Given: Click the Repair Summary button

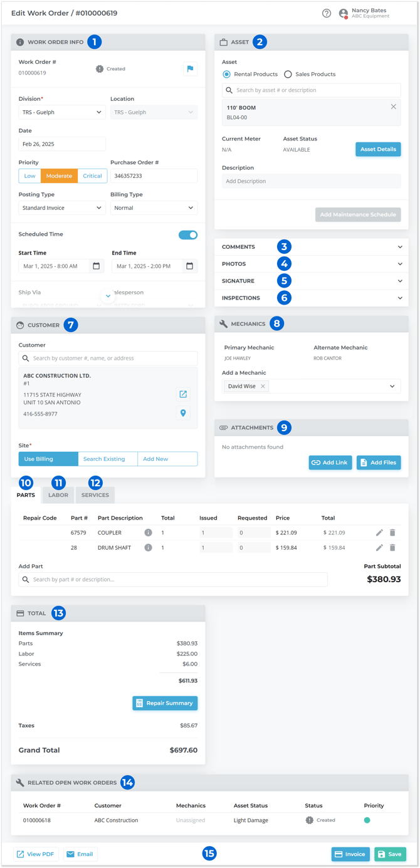Looking at the screenshot, I should pyautogui.click(x=165, y=703).
